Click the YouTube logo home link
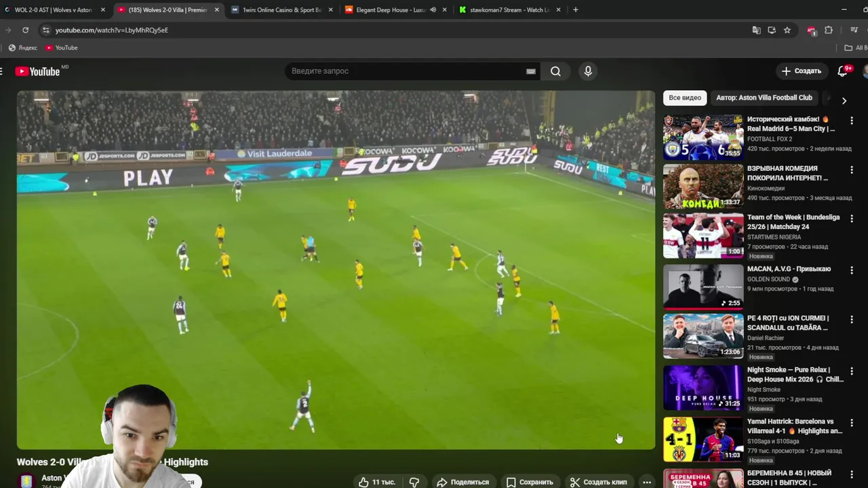 38,71
